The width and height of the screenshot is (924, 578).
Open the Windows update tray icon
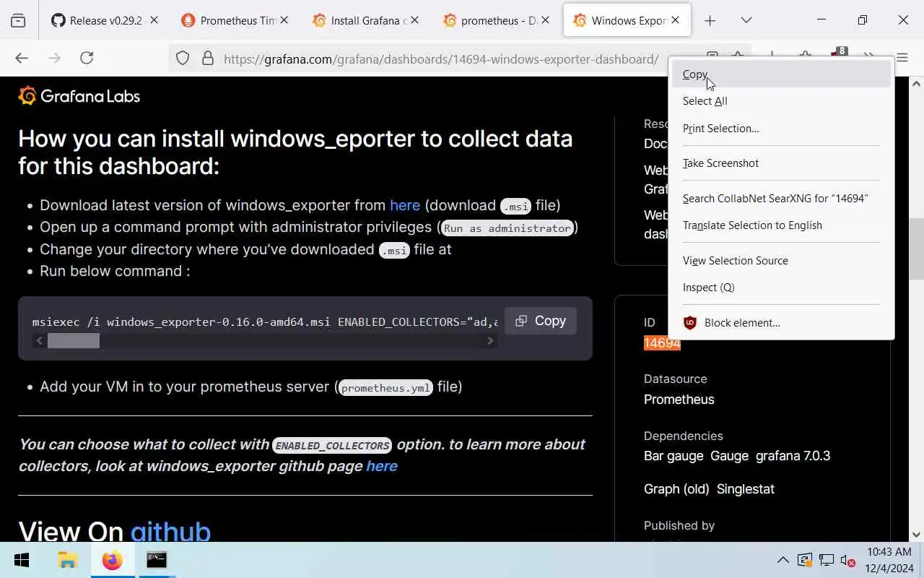point(804,560)
